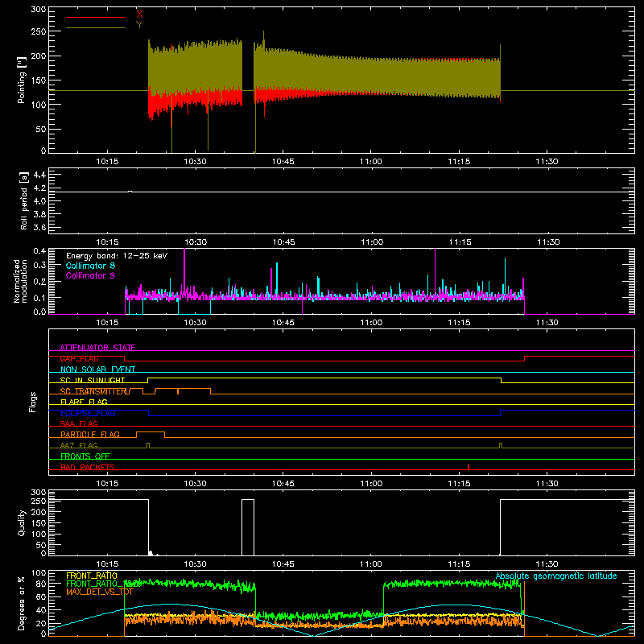
Task: Click the 11:00 tick under the Flags plot
Action: 371,484
